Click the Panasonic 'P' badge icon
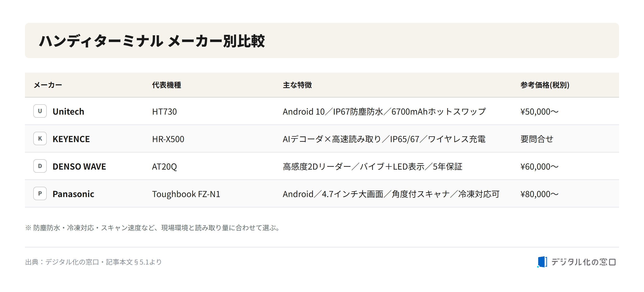The height and width of the screenshot is (292, 644). click(40, 193)
